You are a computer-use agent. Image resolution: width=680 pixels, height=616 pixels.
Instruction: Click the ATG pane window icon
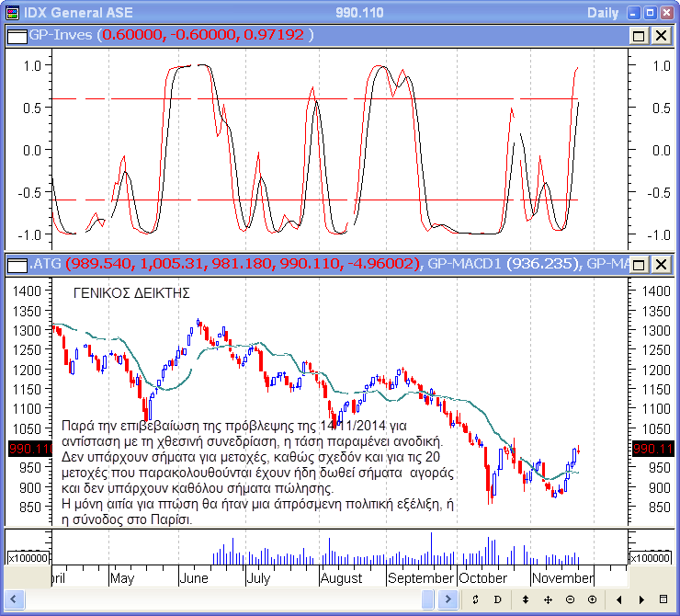17,265
